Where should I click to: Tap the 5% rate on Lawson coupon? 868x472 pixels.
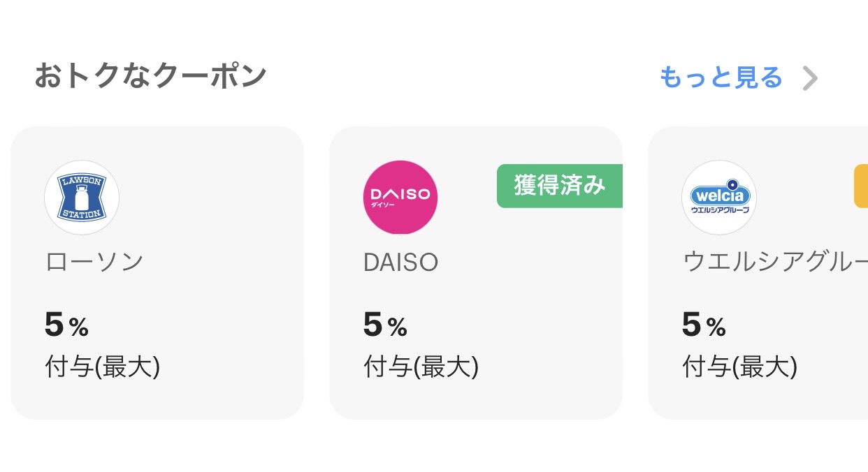tap(66, 325)
